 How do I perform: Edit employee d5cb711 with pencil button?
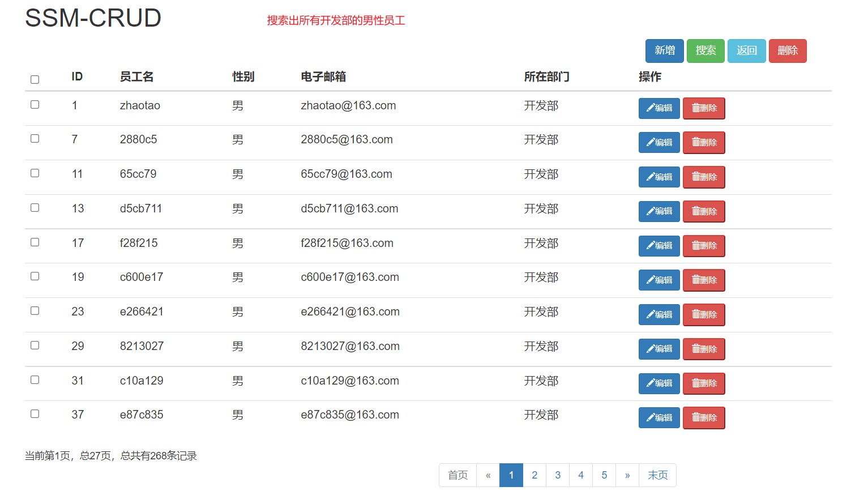tap(659, 211)
